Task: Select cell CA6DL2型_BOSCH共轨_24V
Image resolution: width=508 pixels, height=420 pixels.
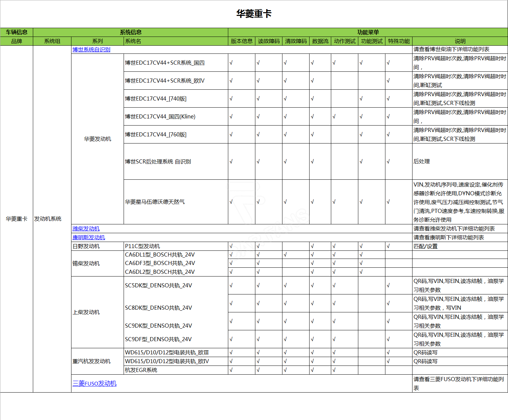Action: (x=176, y=272)
